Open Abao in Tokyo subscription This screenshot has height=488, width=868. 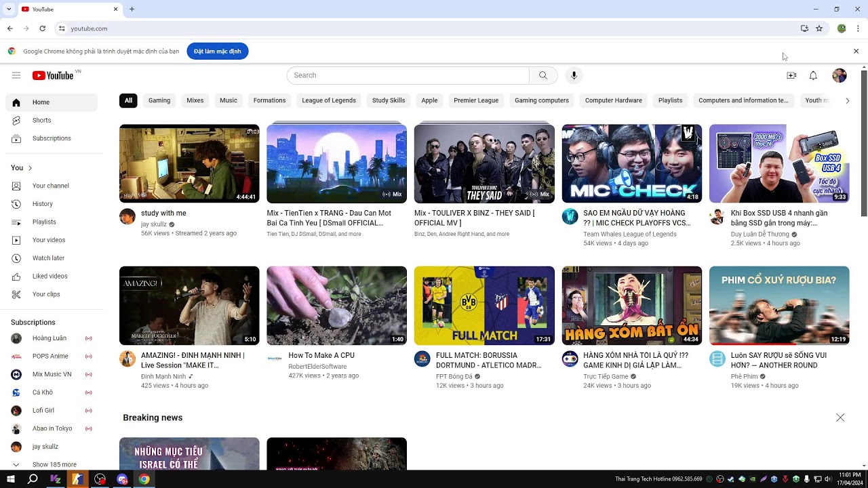click(x=52, y=428)
